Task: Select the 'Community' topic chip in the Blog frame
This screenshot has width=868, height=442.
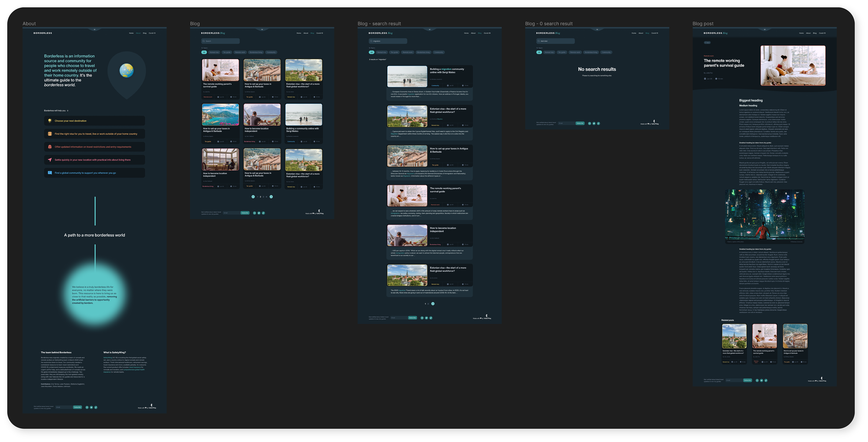Action: [271, 52]
